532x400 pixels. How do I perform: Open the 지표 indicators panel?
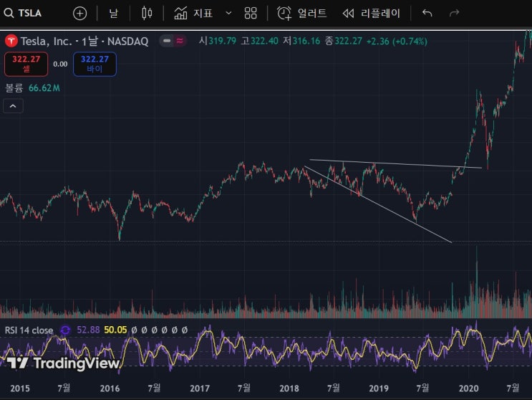pos(193,13)
